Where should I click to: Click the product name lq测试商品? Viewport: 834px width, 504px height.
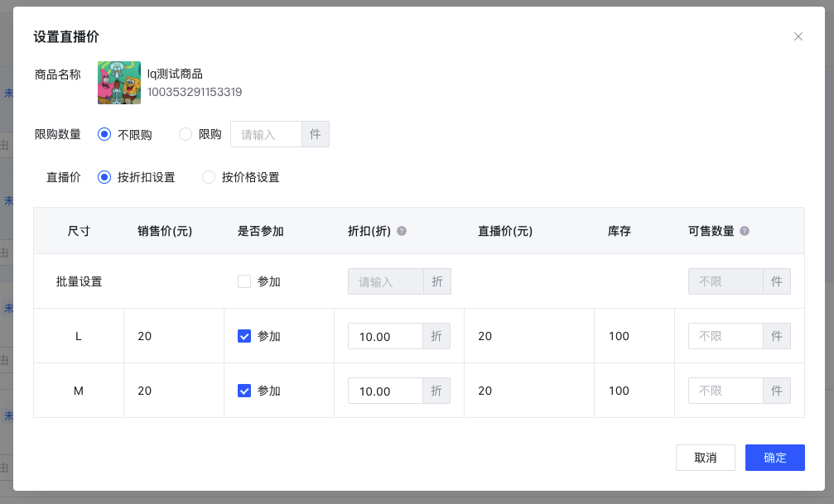pos(175,74)
